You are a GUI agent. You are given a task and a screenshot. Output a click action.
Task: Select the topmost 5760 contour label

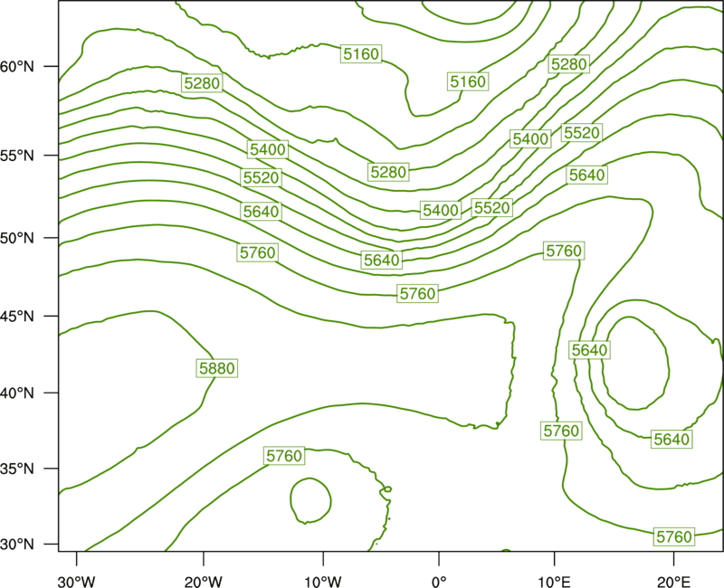tap(564, 251)
